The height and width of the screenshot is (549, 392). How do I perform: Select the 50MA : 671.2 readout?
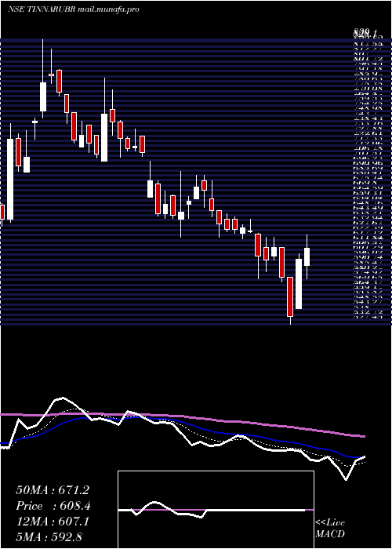click(53, 490)
